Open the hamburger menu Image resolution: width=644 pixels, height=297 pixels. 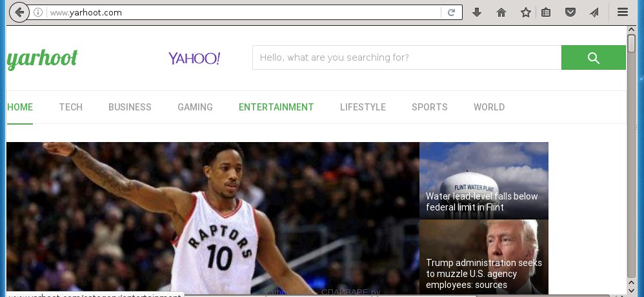[623, 12]
